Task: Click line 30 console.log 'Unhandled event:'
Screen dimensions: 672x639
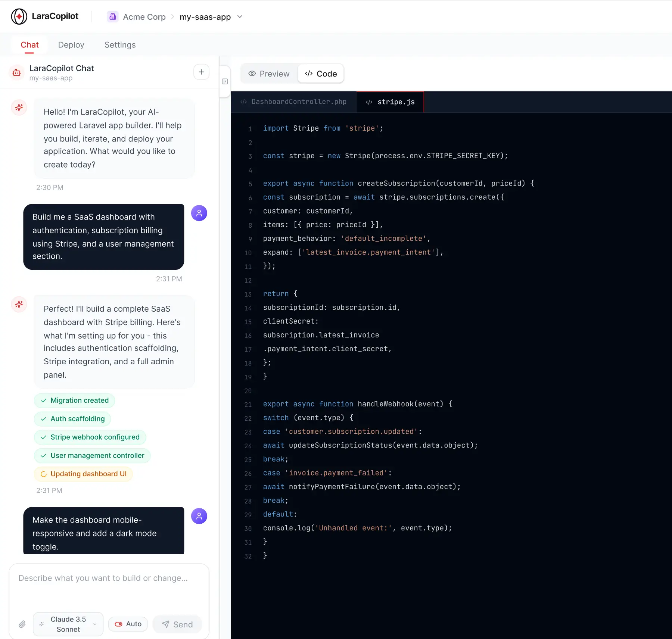Action: point(357,528)
